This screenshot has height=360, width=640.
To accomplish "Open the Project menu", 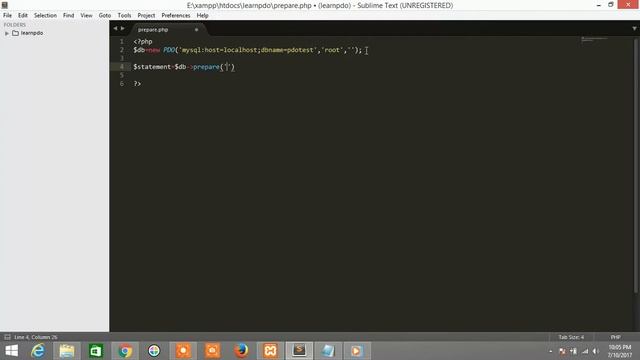I will click(146, 16).
